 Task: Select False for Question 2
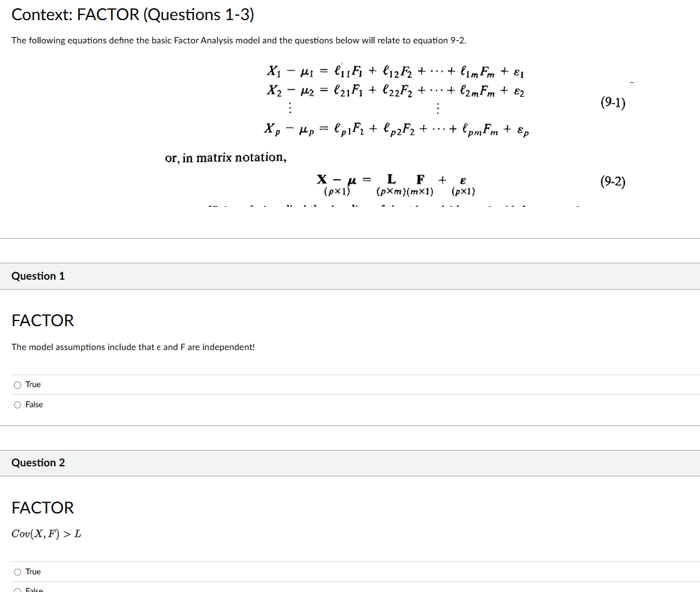point(18,589)
